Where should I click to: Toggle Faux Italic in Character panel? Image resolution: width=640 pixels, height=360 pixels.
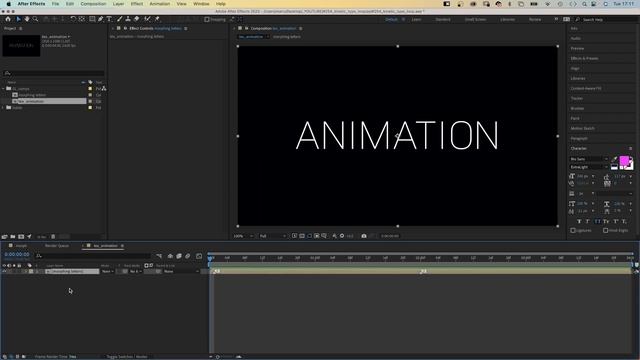coord(588,221)
